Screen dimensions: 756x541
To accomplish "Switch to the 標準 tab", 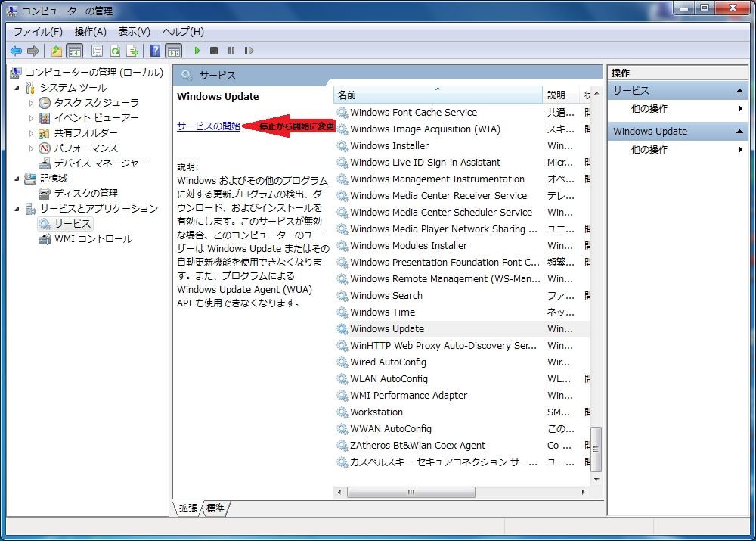I will (215, 508).
